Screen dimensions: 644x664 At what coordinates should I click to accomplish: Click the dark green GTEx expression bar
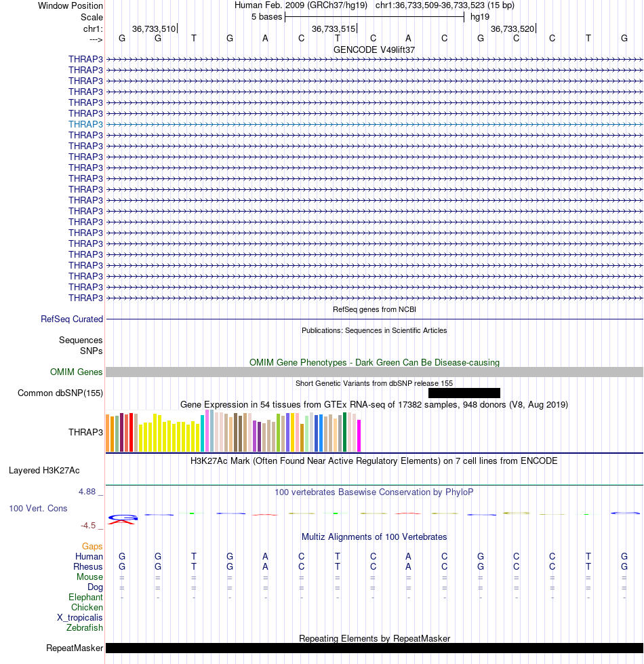click(344, 432)
